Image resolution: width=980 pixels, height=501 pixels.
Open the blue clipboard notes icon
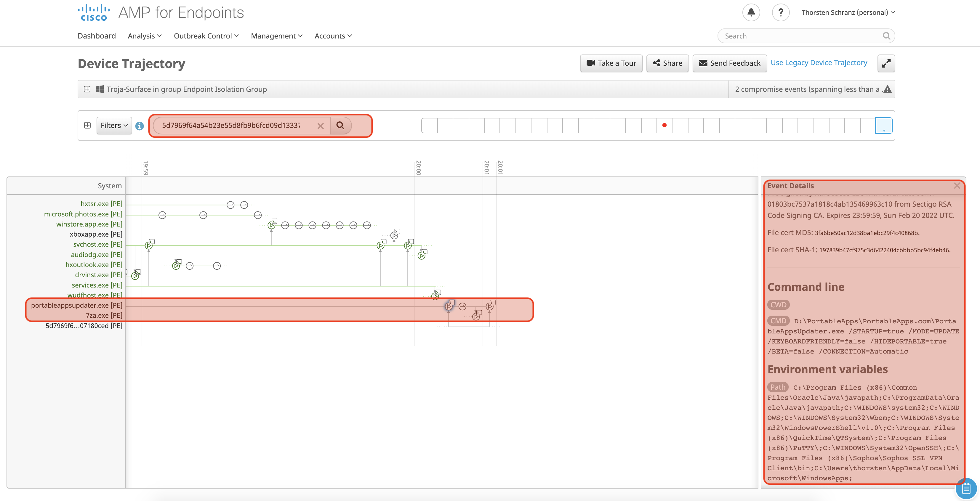click(966, 489)
